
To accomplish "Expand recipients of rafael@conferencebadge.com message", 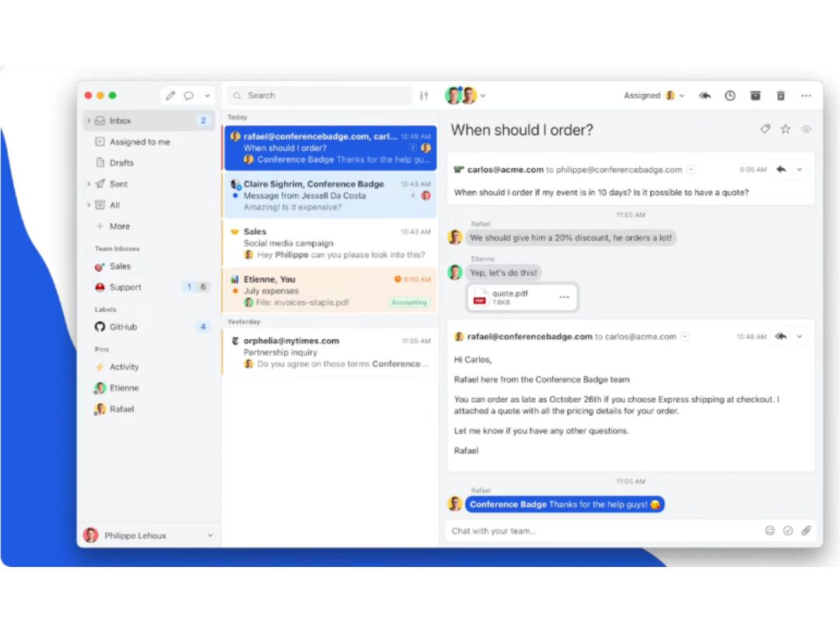I will [x=685, y=337].
